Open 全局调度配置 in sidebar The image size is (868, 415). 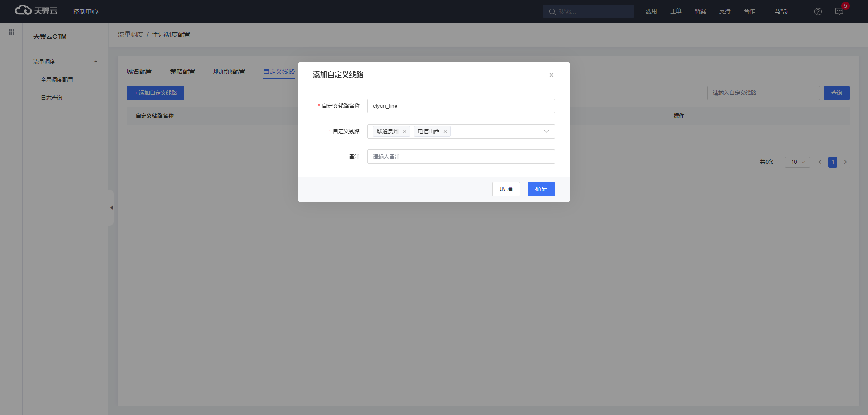57,79
